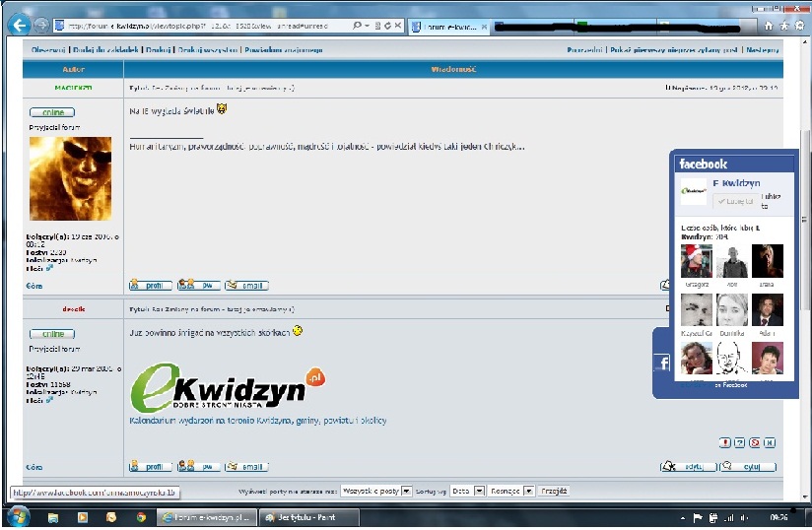The image size is (812, 530).
Task: Click the browser Back arrow button
Action: click(18, 25)
